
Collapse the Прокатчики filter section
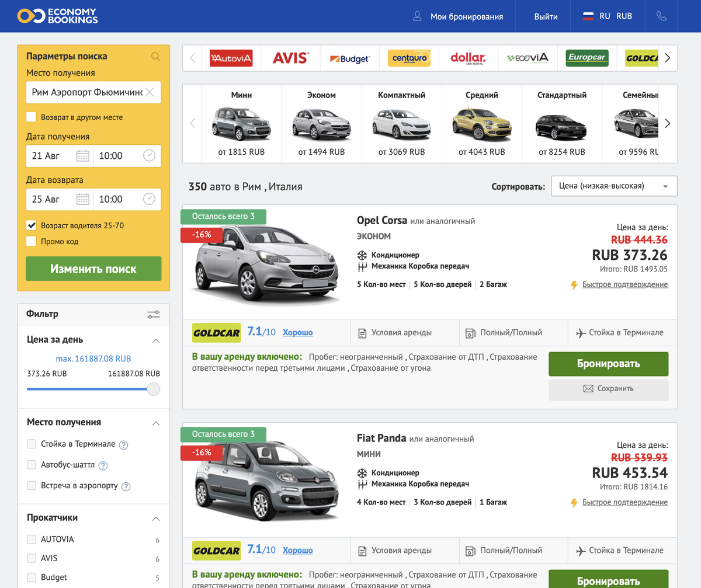coord(156,518)
